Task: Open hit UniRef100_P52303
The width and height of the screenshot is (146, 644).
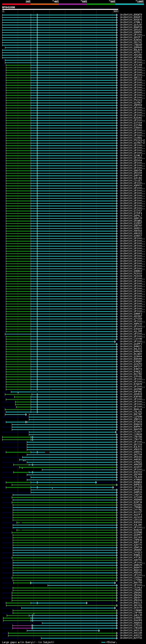Action: [x=131, y=100]
